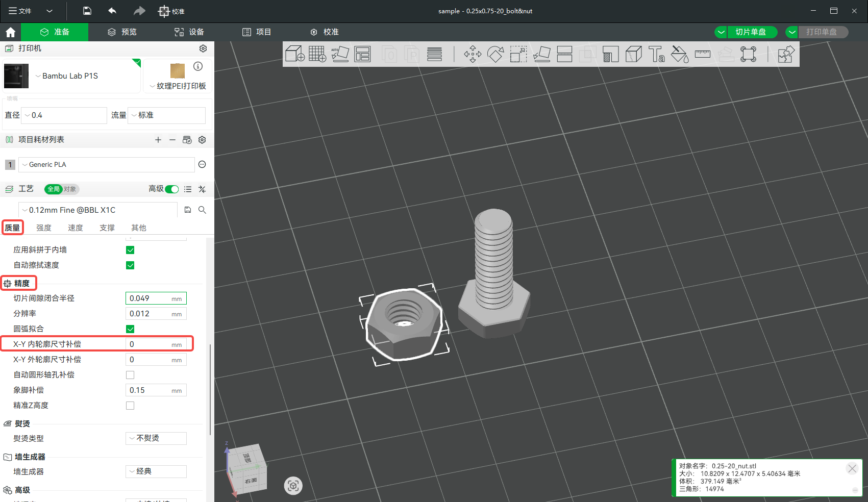Switch to the 校准 tab

click(325, 32)
